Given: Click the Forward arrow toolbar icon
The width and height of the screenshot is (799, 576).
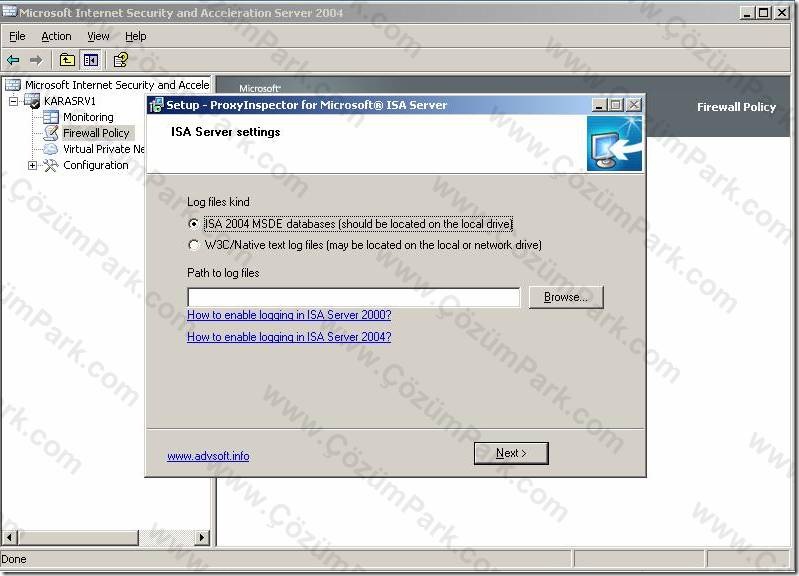Looking at the screenshot, I should [36, 61].
